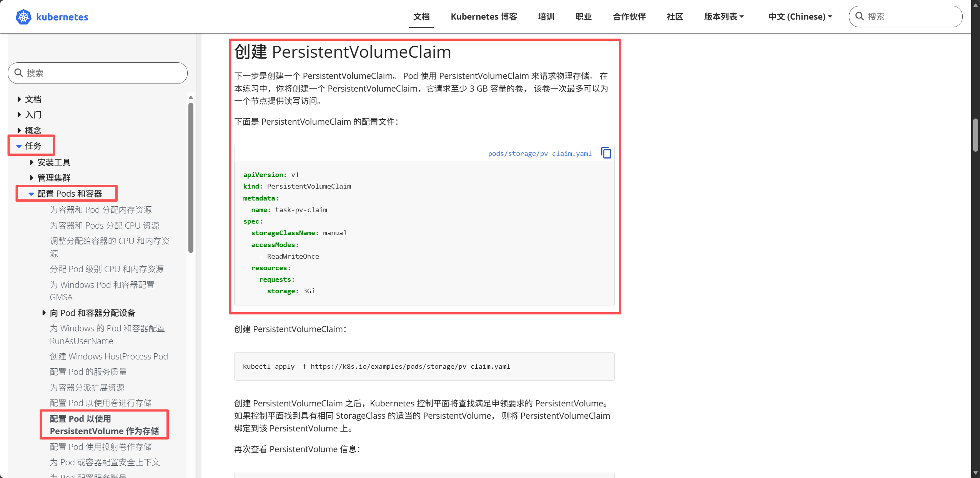
Task: Open the Kubernetes 博客 page
Action: [x=484, y=17]
